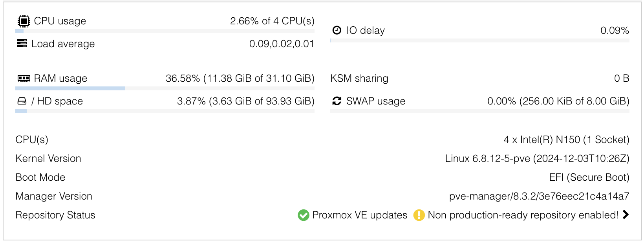The width and height of the screenshot is (644, 242).
Task: Click the green Proxmox VE updates checkmark icon
Action: [303, 215]
